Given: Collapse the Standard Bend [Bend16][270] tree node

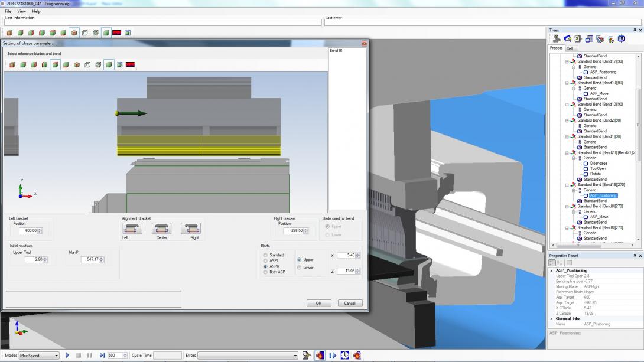Looking at the screenshot, I should (x=567, y=185).
